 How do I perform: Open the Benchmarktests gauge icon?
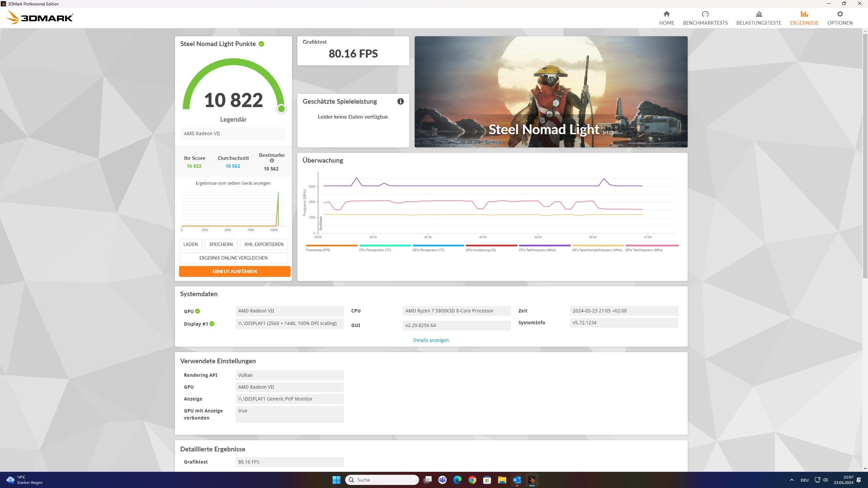(x=705, y=14)
